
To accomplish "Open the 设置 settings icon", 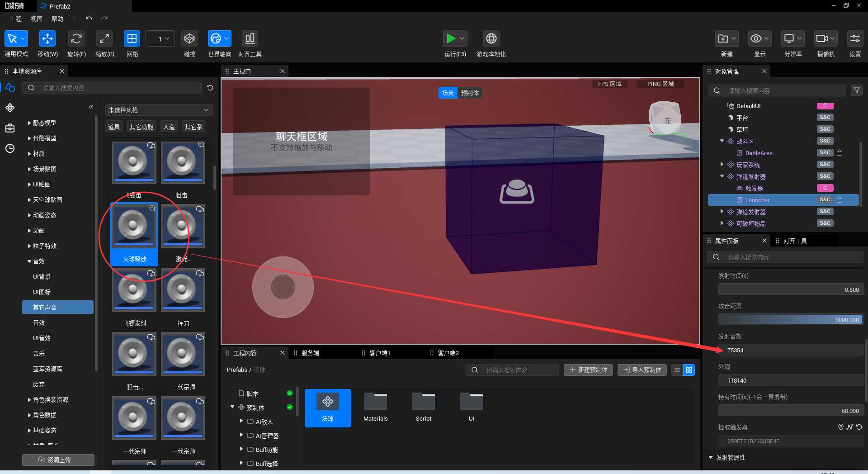I will pyautogui.click(x=855, y=39).
